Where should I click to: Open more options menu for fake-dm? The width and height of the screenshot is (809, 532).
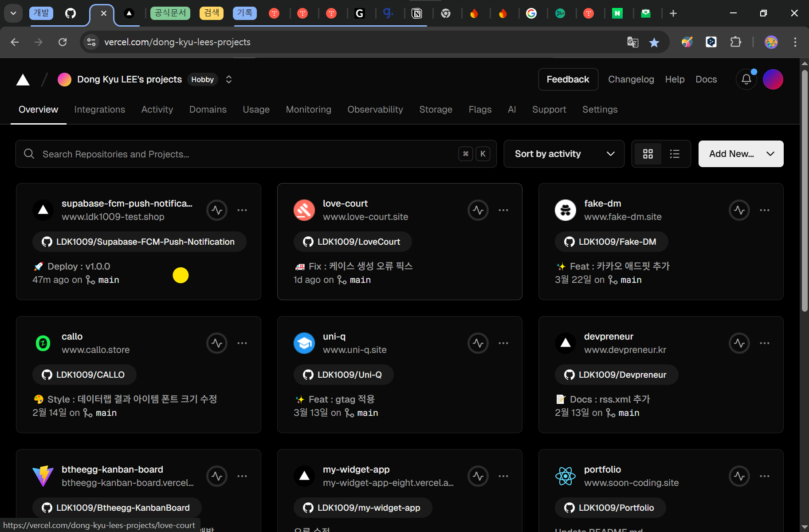[765, 210]
